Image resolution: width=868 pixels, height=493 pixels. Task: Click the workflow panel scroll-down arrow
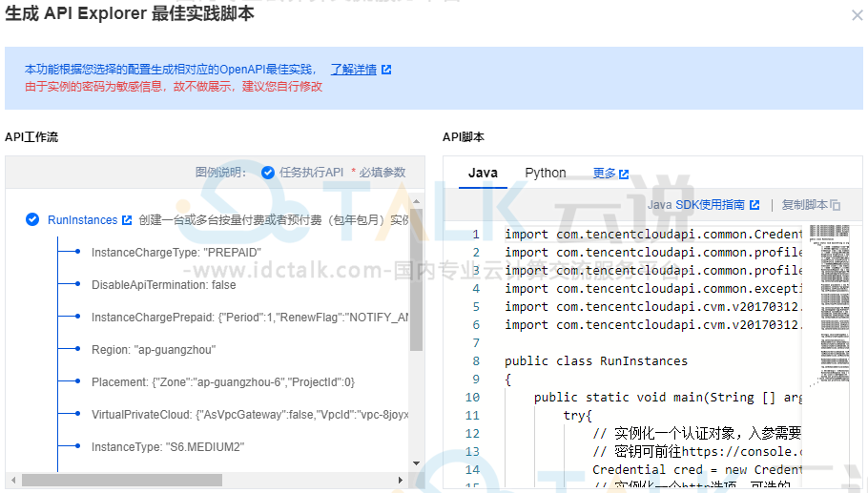(x=416, y=463)
